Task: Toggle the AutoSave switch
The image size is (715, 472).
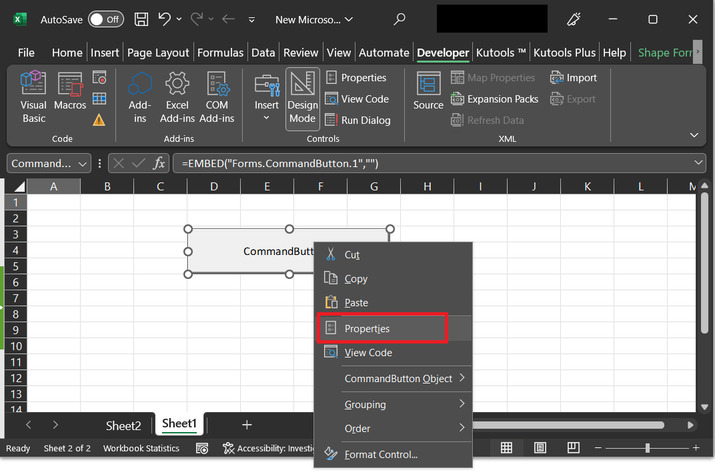Action: click(x=105, y=19)
